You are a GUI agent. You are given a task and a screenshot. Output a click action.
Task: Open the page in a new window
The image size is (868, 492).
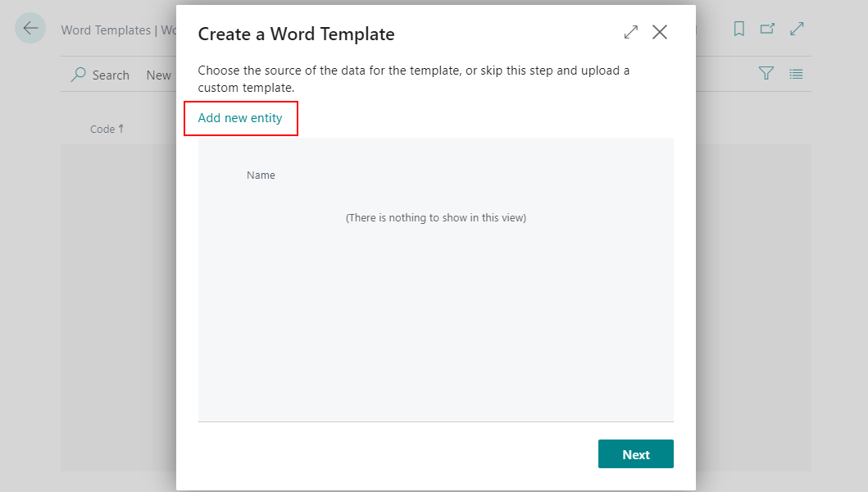coord(767,27)
